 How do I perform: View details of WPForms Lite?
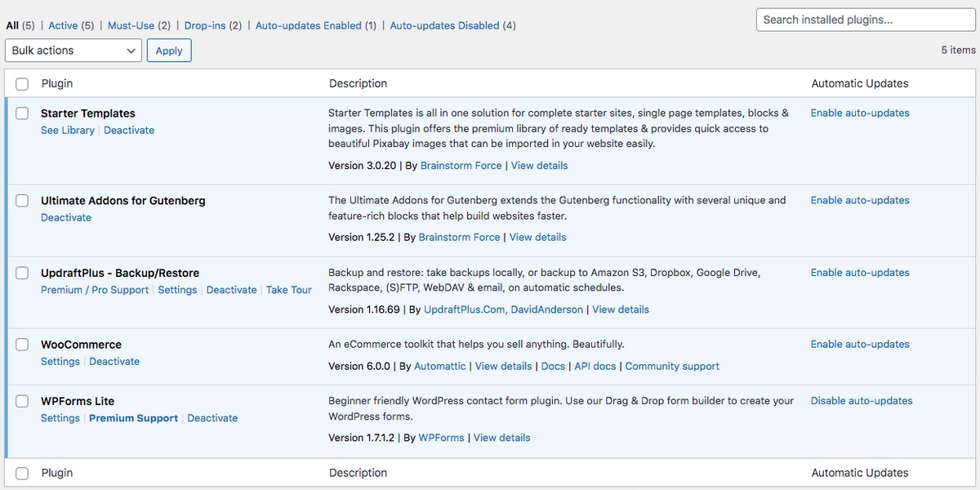tap(502, 438)
